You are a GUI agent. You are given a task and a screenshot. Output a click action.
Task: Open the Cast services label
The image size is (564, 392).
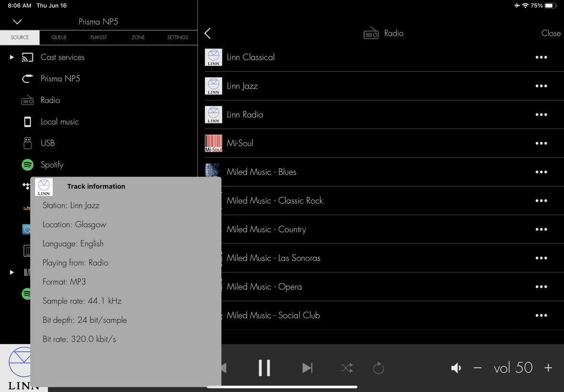click(63, 57)
